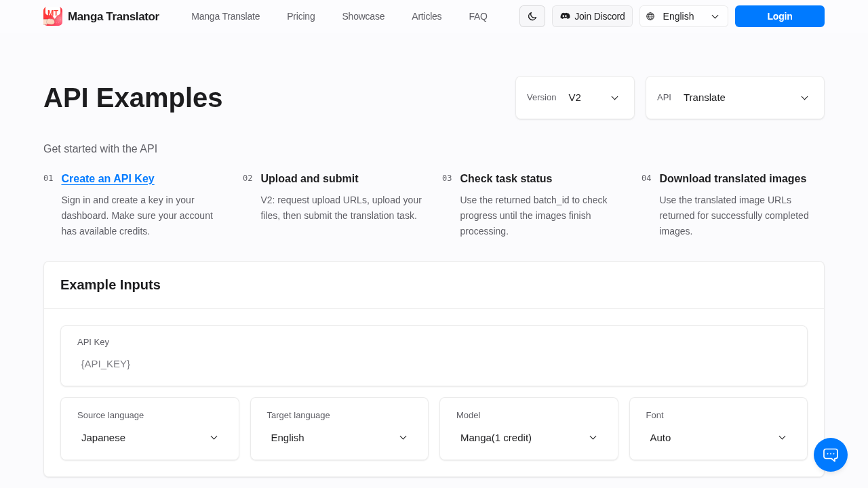Viewport: 868px width, 488px height.
Task: Open the Showcase nav item
Action: (363, 16)
